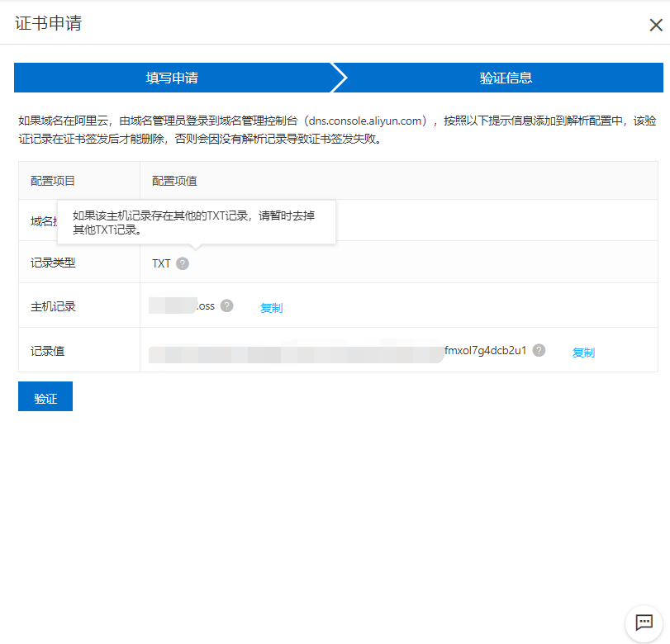Click the help icon beside 主机记录 value
Image resolution: width=670 pixels, height=644 pixels.
[x=227, y=305]
